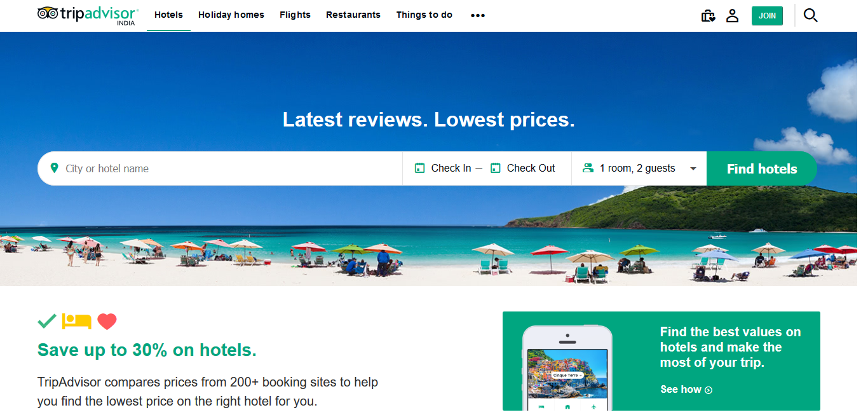Open the user profile icon

click(x=732, y=15)
